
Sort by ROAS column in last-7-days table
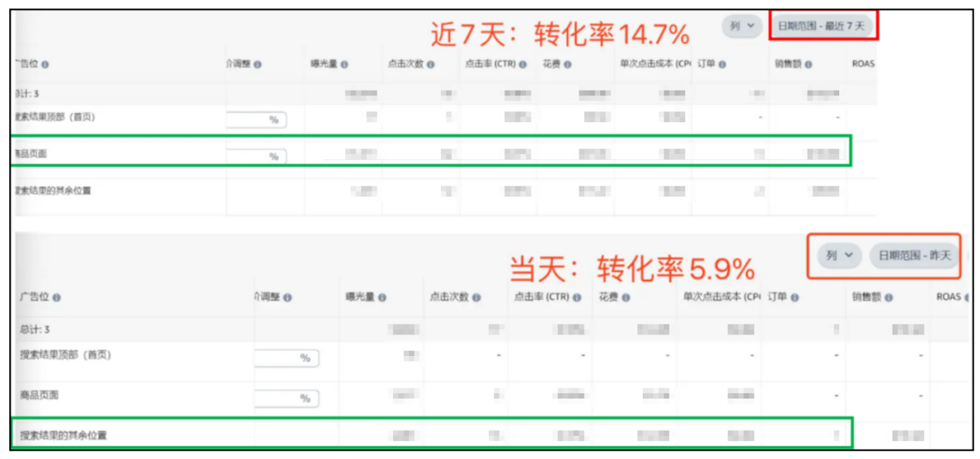pyautogui.click(x=863, y=65)
